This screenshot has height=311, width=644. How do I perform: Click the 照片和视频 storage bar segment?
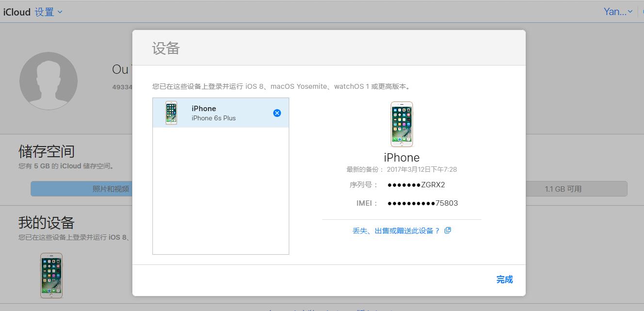click(x=82, y=189)
